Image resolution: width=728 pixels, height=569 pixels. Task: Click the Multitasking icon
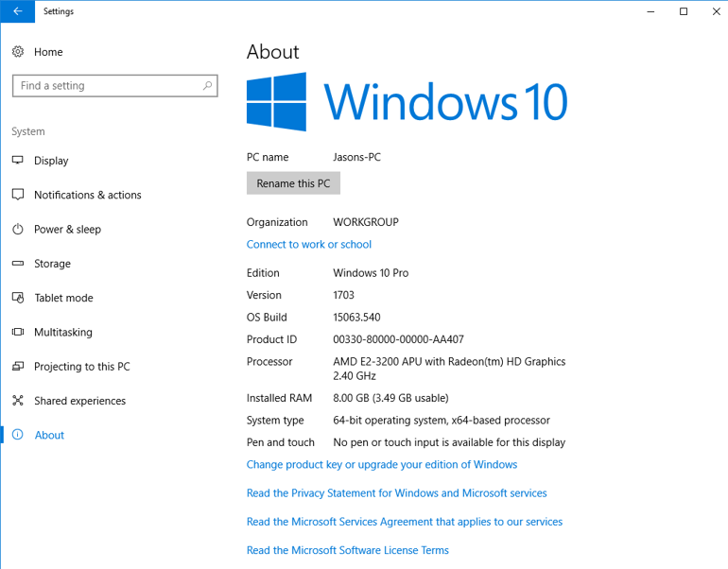coord(18,332)
